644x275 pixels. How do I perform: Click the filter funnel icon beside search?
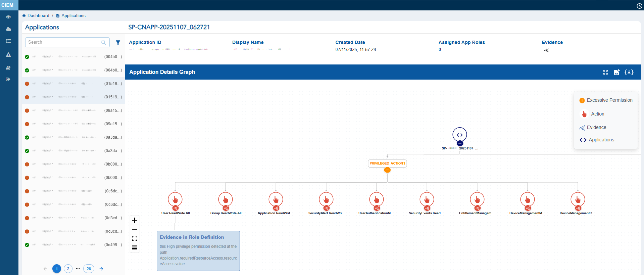(118, 43)
